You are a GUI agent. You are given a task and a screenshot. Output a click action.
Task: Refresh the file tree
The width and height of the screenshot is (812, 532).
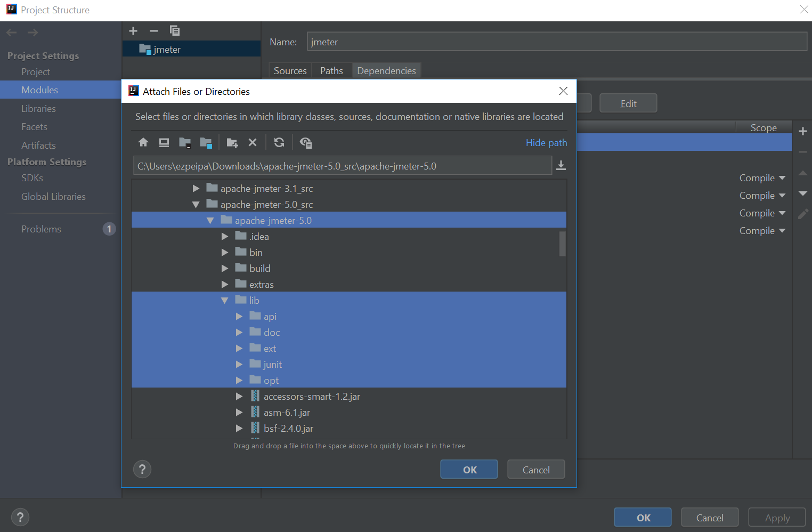coord(279,142)
